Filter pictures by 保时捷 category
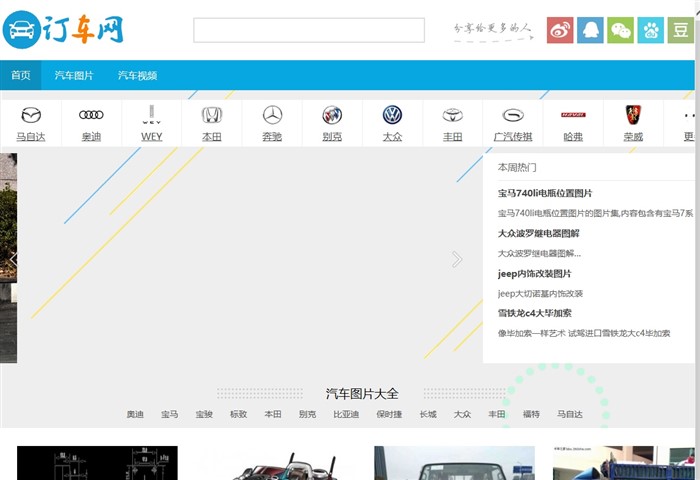 (x=389, y=414)
